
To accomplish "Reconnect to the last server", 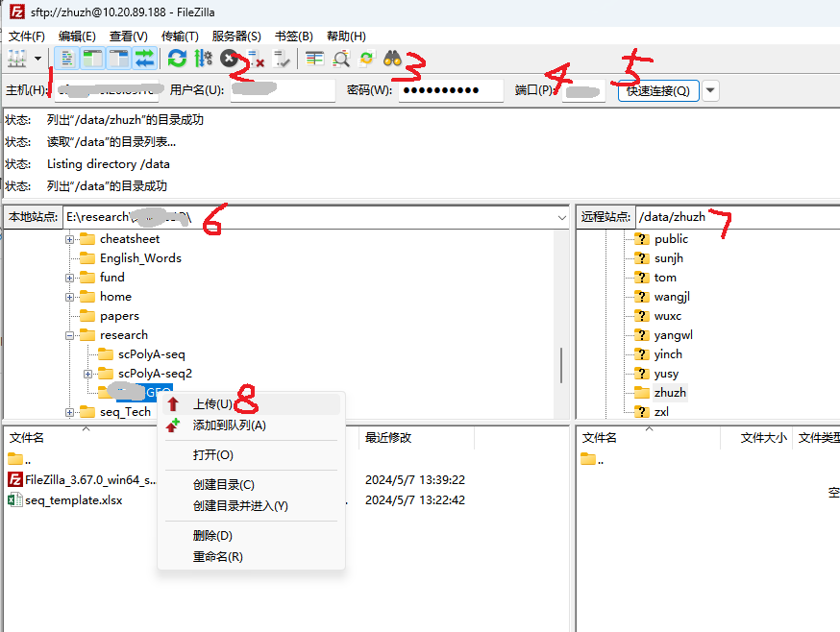I will click(282, 59).
